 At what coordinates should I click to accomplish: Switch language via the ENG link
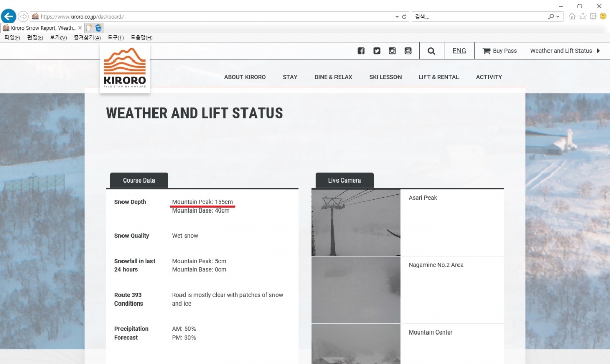(459, 51)
